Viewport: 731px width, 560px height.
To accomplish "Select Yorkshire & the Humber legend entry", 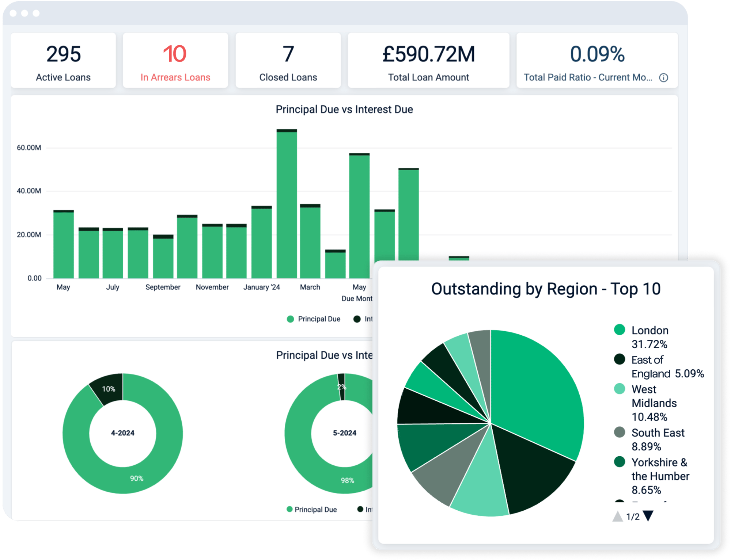I will pyautogui.click(x=652, y=476).
